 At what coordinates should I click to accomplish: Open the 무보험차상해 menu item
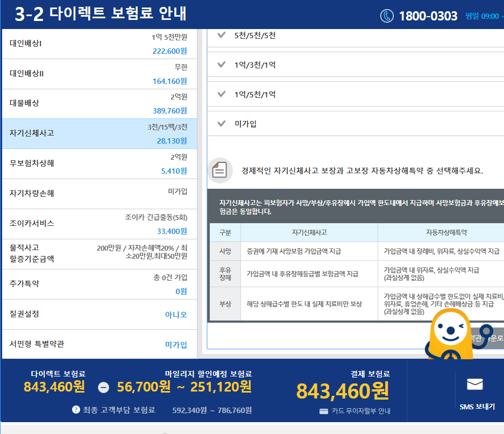(x=98, y=163)
